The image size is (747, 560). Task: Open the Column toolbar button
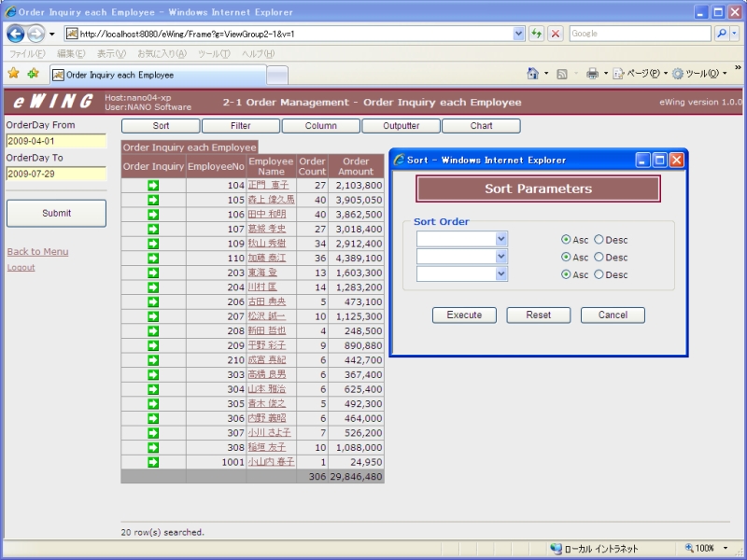tap(320, 126)
